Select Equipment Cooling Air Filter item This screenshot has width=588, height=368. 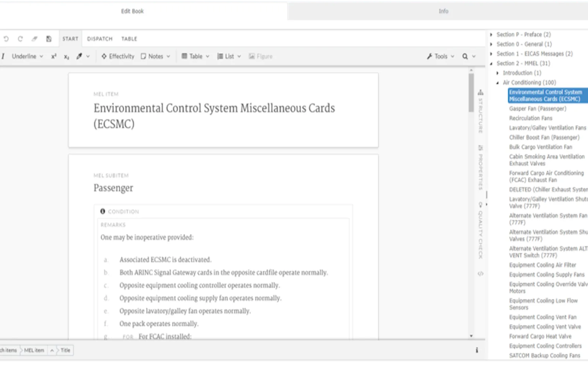click(542, 265)
